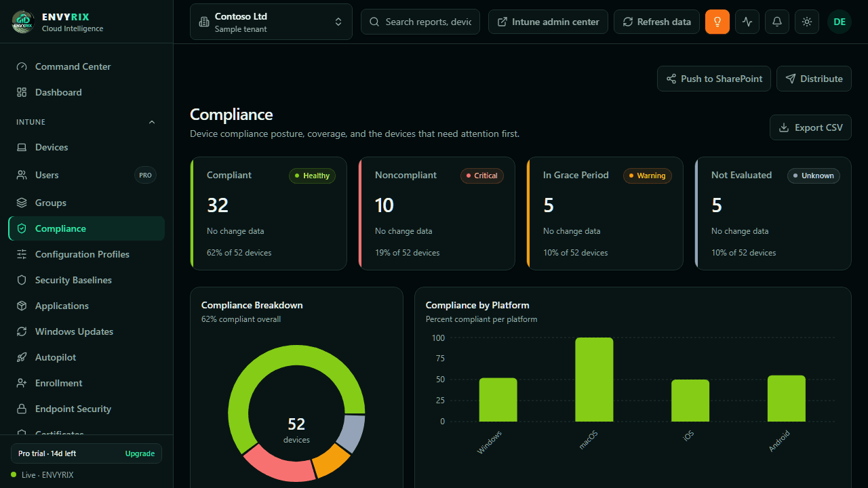Open the DE user avatar menu
Viewport: 868px width, 488px height.
point(840,22)
